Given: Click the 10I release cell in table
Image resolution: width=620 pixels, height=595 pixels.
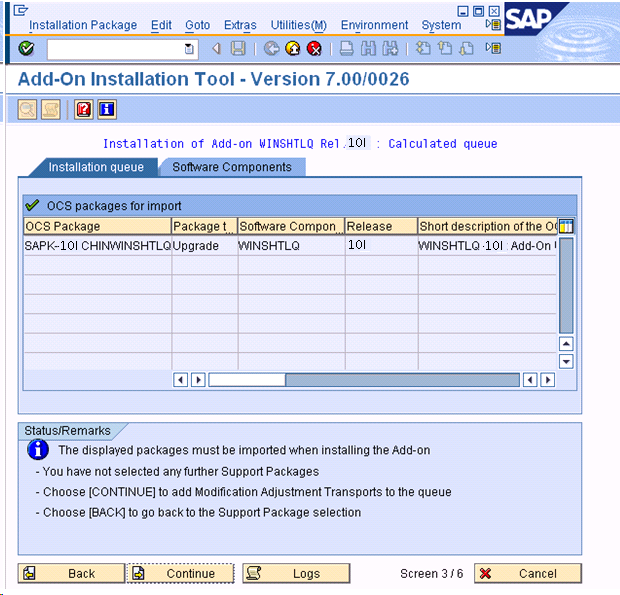Looking at the screenshot, I should click(x=381, y=246).
